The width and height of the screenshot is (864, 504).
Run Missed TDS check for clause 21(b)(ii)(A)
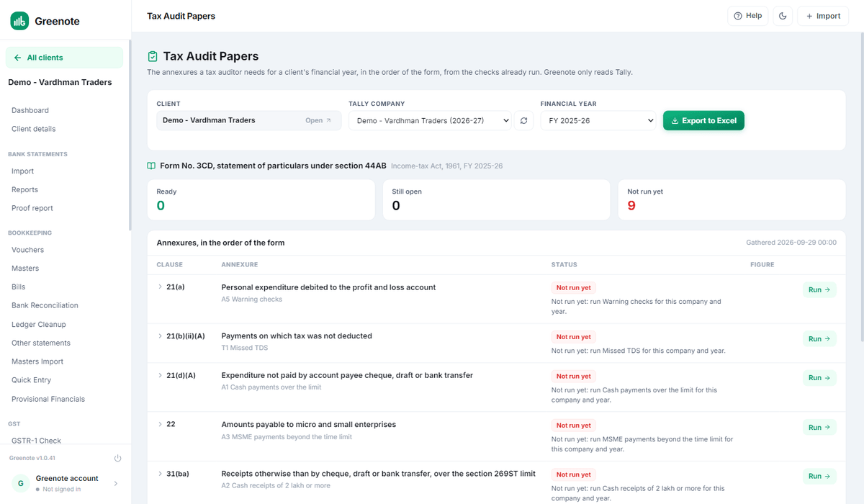[819, 338]
